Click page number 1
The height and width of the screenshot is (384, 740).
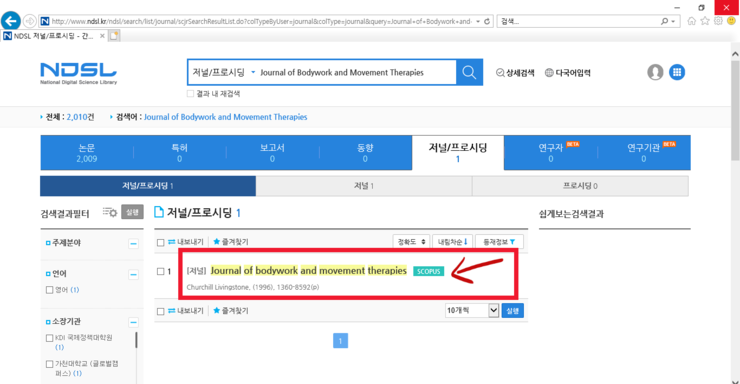pos(340,341)
